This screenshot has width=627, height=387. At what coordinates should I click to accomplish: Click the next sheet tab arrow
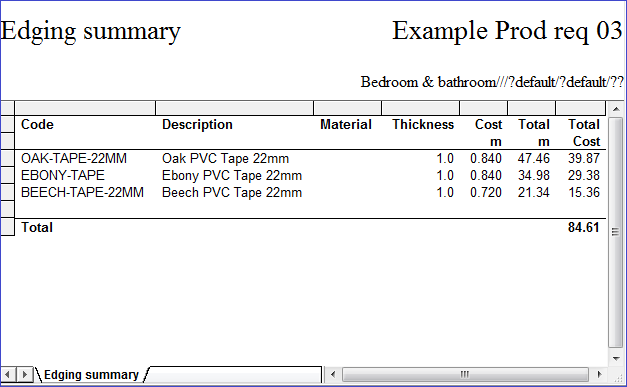[24, 375]
